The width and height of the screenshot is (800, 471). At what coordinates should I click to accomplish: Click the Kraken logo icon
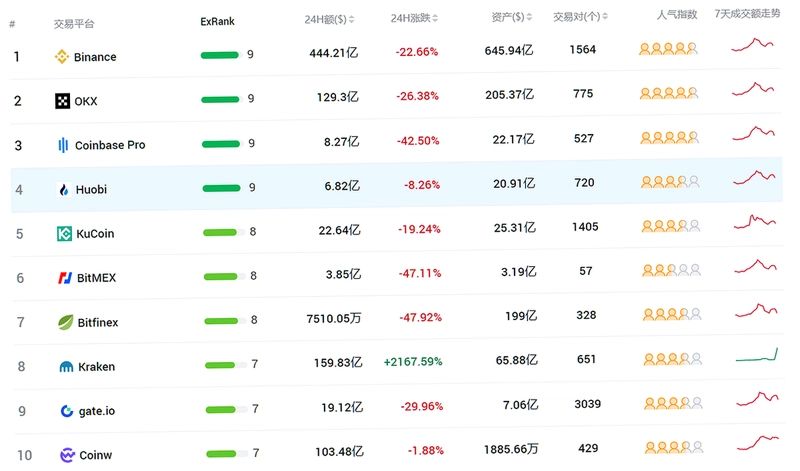66,366
